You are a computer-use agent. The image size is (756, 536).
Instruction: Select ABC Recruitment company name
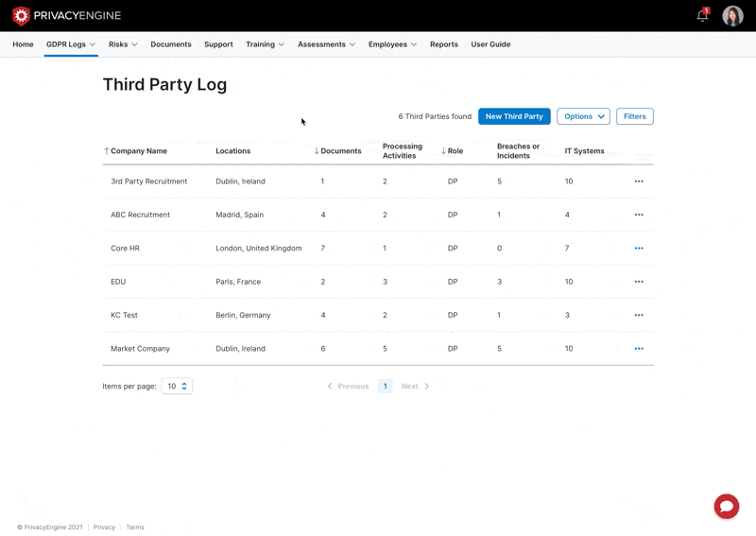tap(140, 215)
